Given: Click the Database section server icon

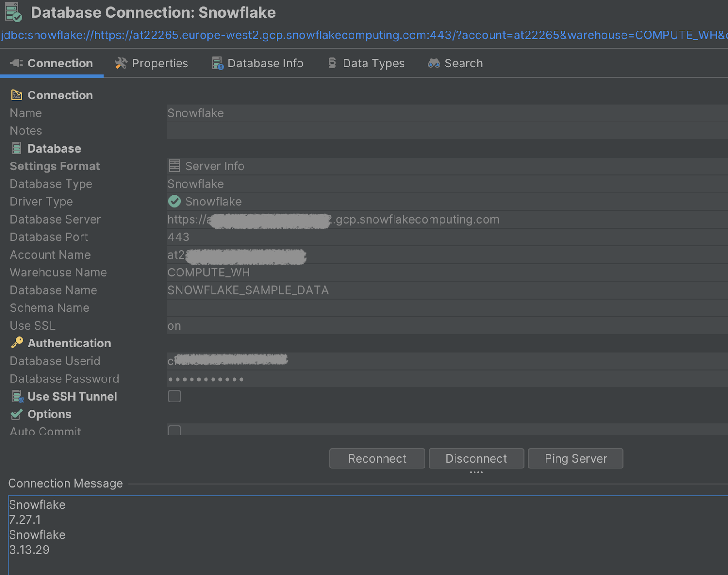Looking at the screenshot, I should (17, 148).
